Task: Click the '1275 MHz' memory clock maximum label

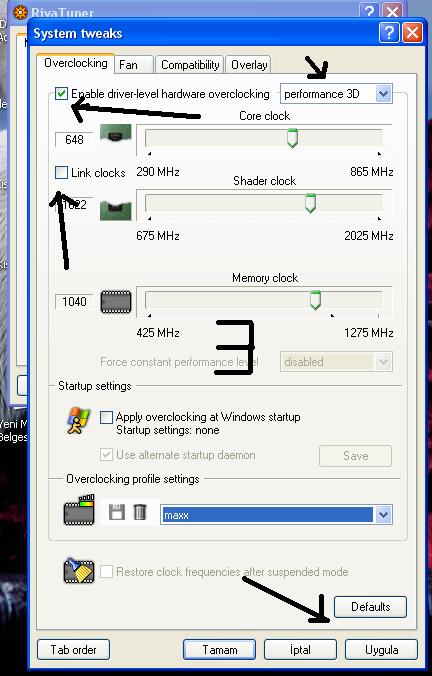Action: [369, 333]
